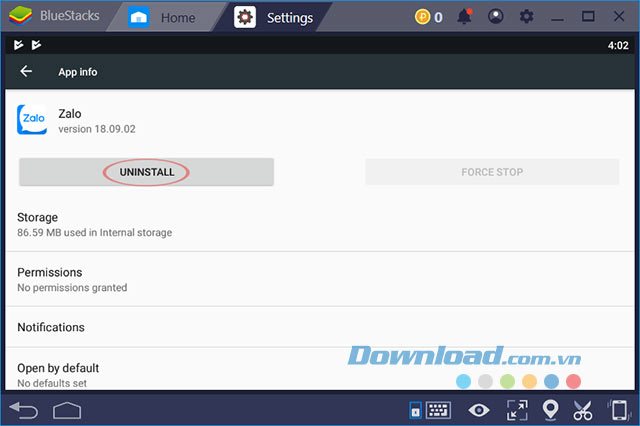Viewport: 640px width, 426px height.
Task: Click second notification icon in status bar
Action: (x=36, y=44)
